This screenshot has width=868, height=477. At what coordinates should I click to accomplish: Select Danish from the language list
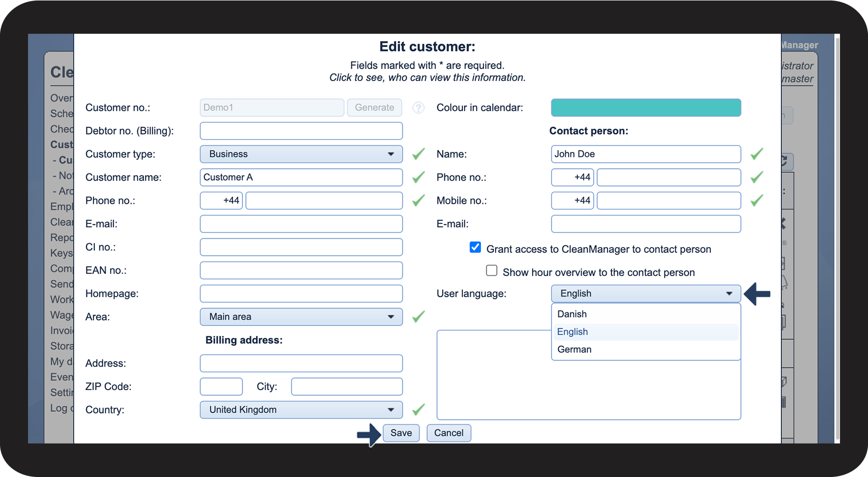point(572,314)
